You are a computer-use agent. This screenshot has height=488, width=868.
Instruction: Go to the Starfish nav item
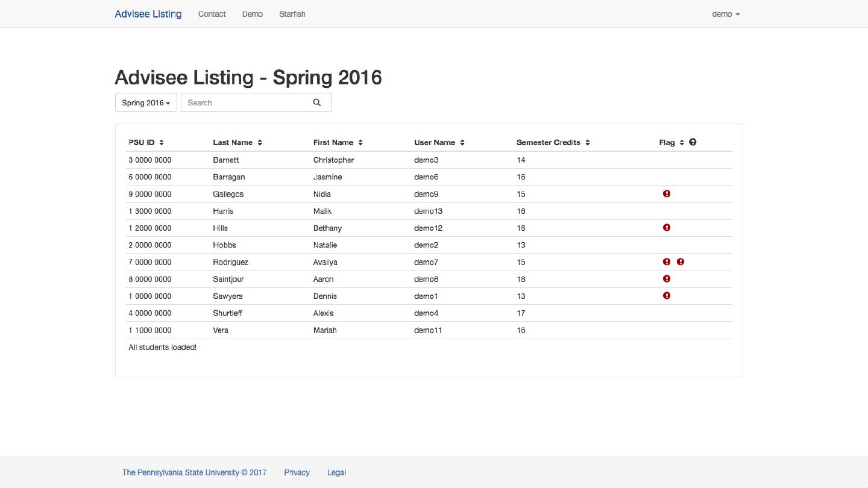pyautogui.click(x=292, y=14)
